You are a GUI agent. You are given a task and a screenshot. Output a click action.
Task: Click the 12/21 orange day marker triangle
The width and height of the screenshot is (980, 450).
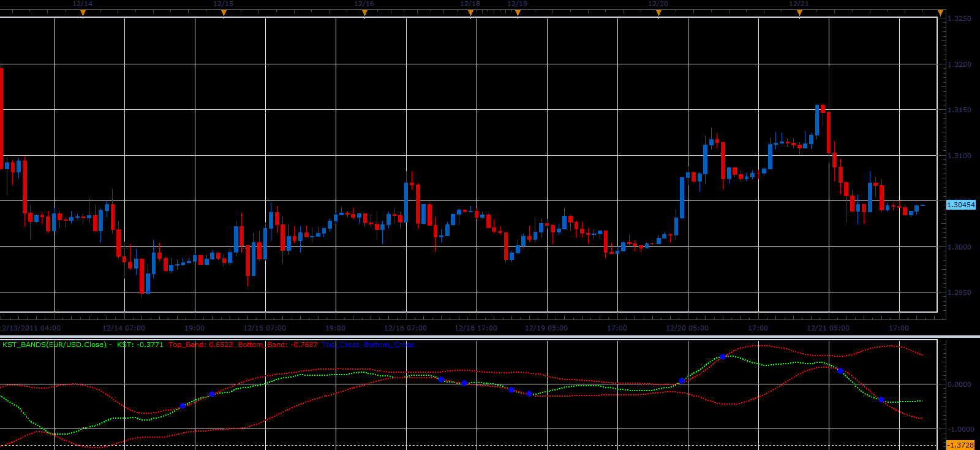[x=799, y=13]
